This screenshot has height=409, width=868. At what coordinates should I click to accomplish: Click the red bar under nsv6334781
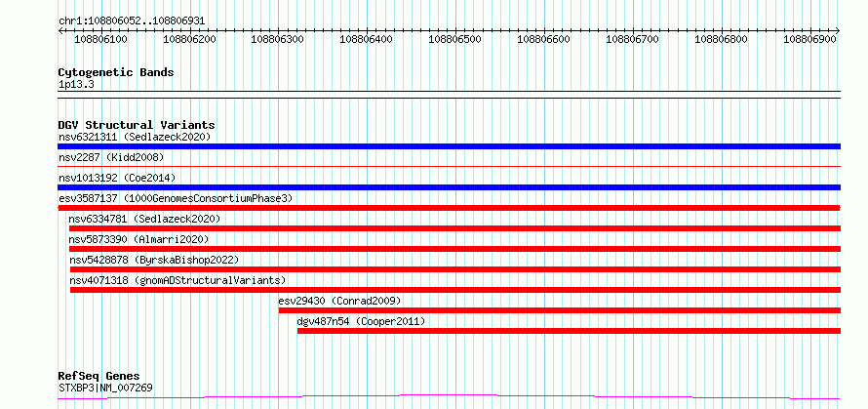pos(455,228)
